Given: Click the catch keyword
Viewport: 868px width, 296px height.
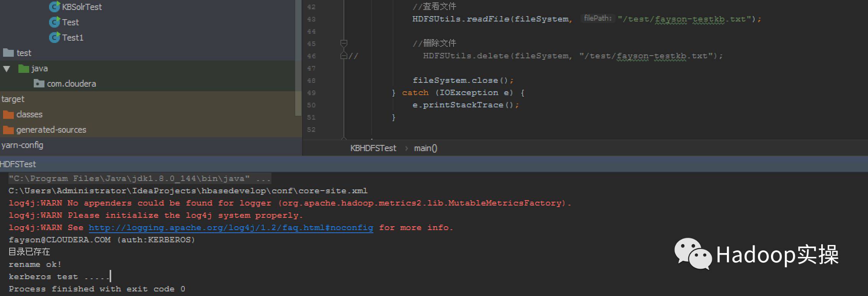Looking at the screenshot, I should 415,93.
